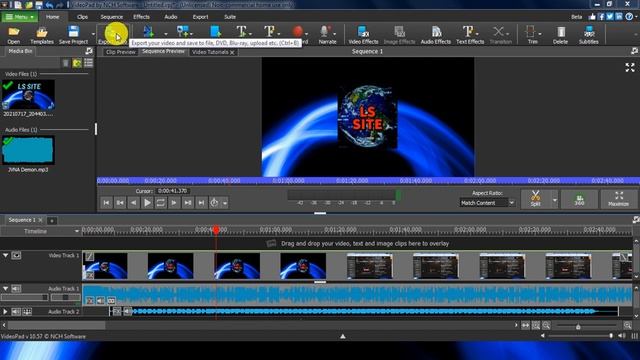Viewport: 640px width, 360px height.
Task: Collapse Audio Track 1 triangle
Action: [5, 289]
